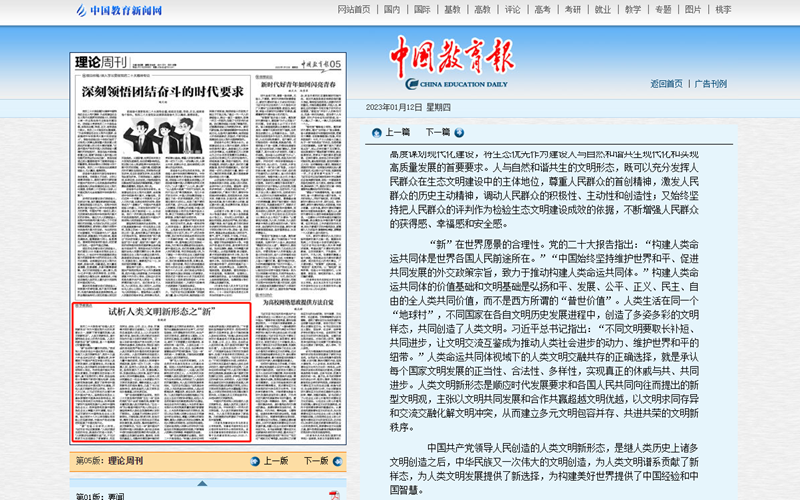Select the 图片 navigation item

click(693, 10)
